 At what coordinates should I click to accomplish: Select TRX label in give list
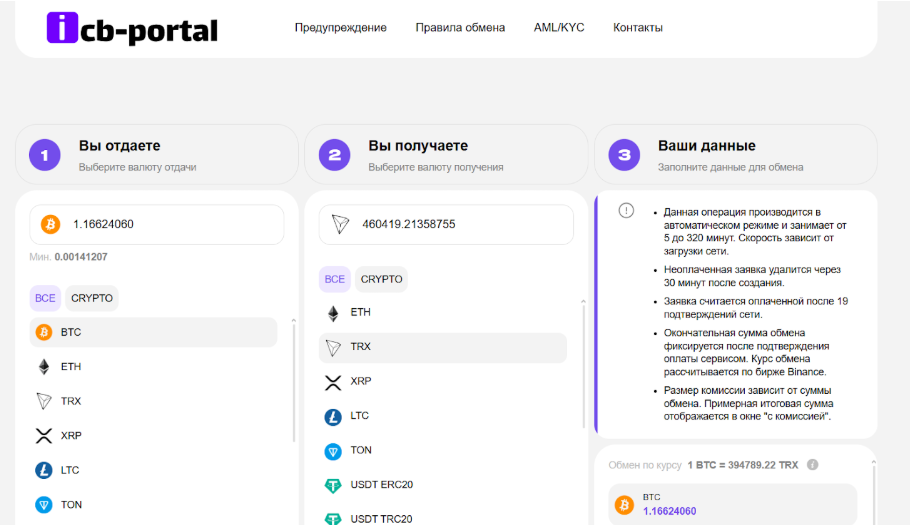click(71, 401)
